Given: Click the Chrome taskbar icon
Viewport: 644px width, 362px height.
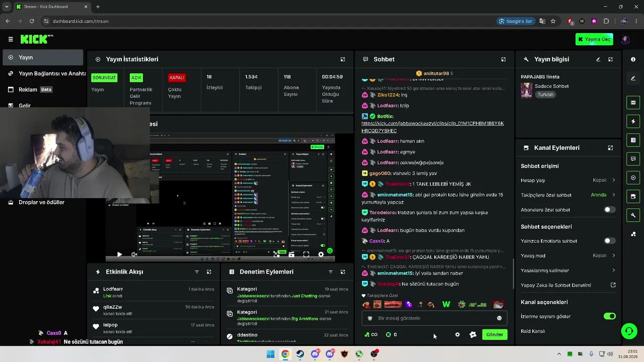Looking at the screenshot, I should pyautogui.click(x=285, y=354).
